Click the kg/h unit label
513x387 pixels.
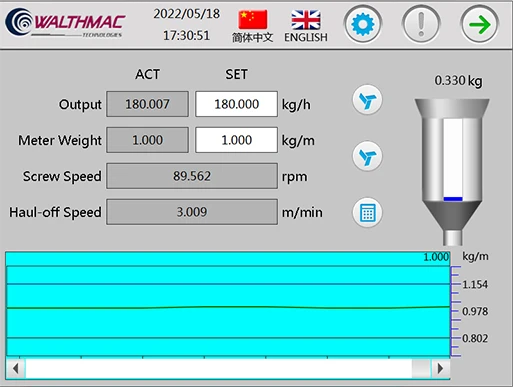click(296, 105)
